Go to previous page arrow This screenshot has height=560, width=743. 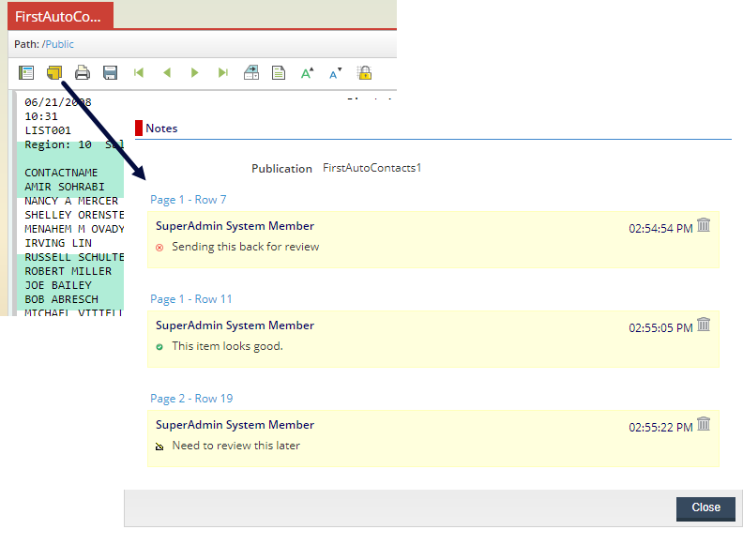click(167, 73)
